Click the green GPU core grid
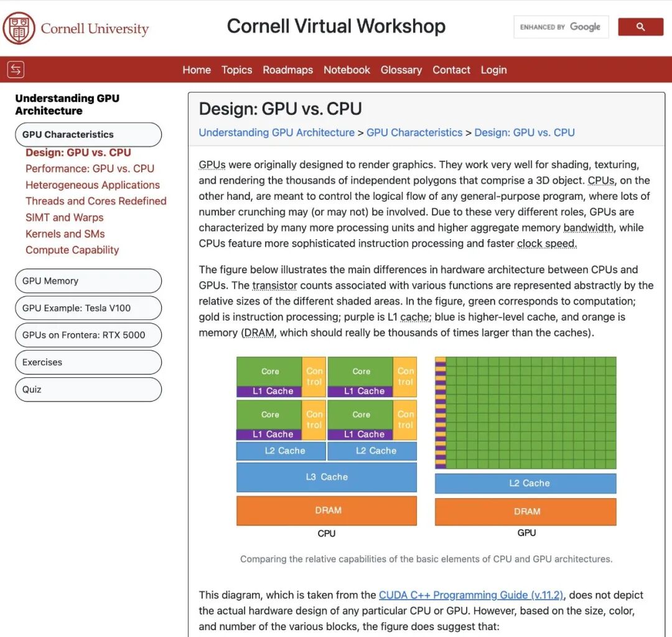The image size is (672, 637). pyautogui.click(x=531, y=413)
